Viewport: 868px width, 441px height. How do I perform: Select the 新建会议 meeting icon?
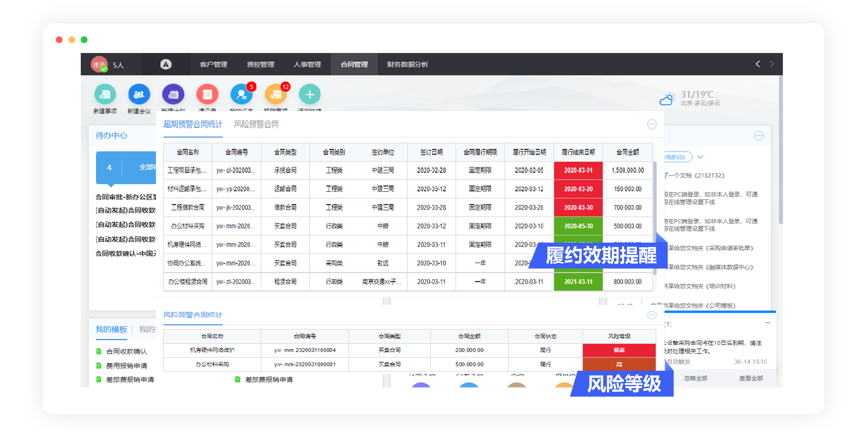coord(139,95)
